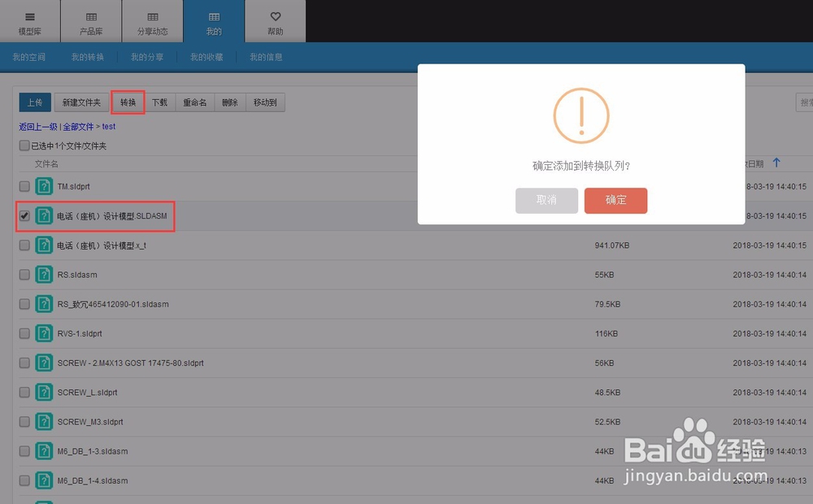Click 新建文件夹 button
This screenshot has width=813, height=504.
click(81, 102)
